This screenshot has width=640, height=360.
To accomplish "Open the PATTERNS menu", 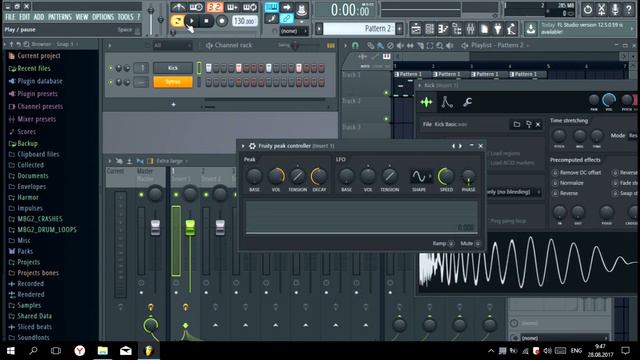I will click(60, 17).
